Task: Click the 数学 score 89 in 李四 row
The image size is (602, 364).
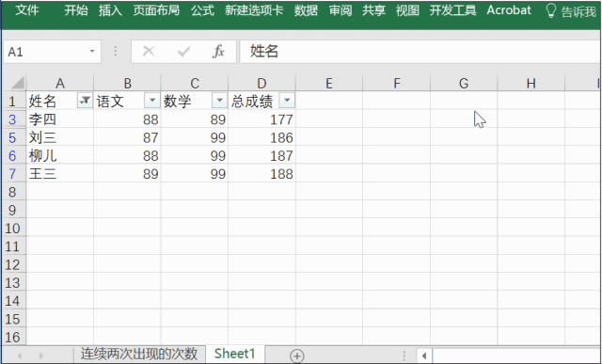Action: [195, 119]
